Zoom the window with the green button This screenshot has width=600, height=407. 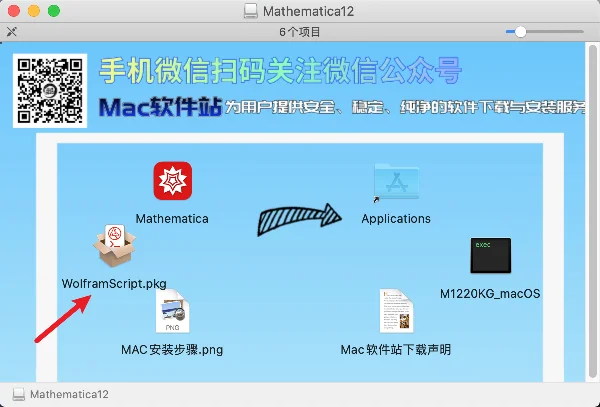pyautogui.click(x=54, y=11)
